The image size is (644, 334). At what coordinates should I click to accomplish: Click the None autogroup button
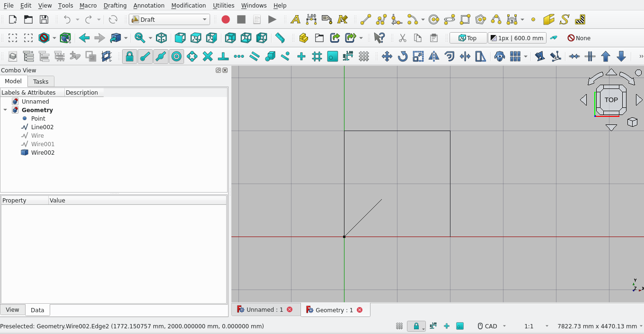coord(579,38)
